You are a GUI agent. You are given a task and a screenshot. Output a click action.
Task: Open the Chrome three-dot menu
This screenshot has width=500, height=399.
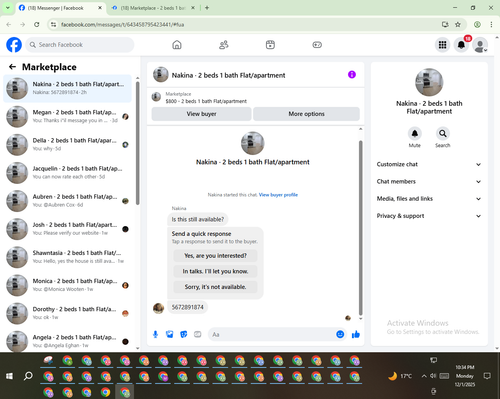coord(491,24)
